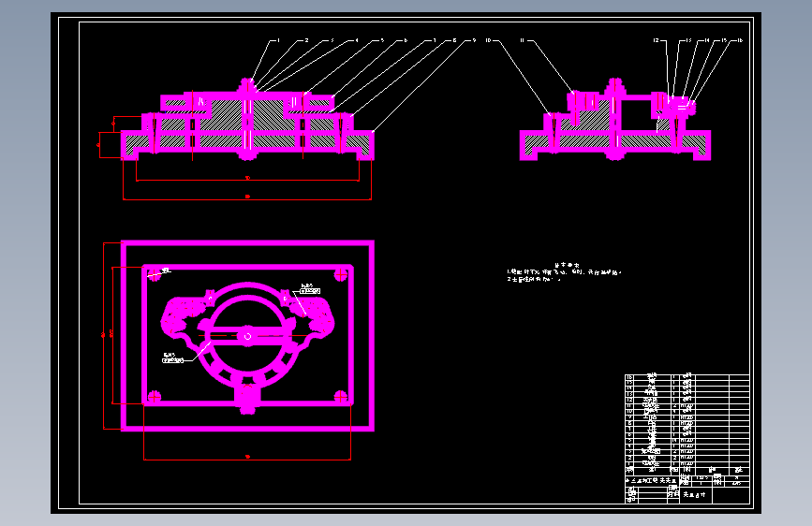Image resolution: width=812 pixels, height=526 pixels.
Task: Click lower-left leader annotation on circular workpiece
Action: (174, 358)
